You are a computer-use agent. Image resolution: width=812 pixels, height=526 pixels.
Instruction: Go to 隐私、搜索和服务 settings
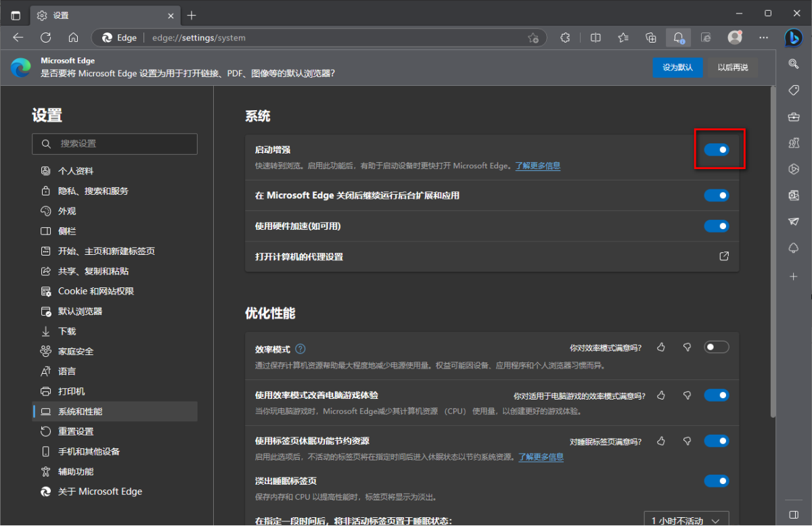tap(114, 191)
